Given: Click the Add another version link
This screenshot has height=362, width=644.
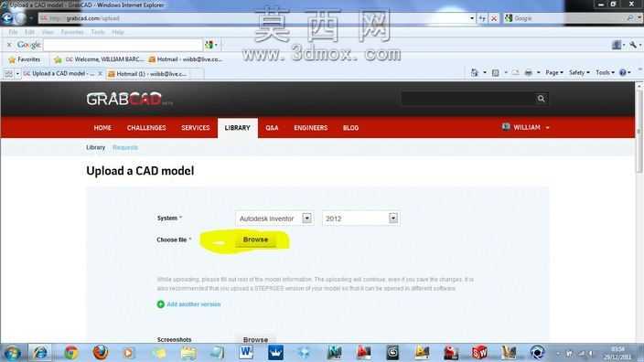Looking at the screenshot, I should click(x=193, y=304).
